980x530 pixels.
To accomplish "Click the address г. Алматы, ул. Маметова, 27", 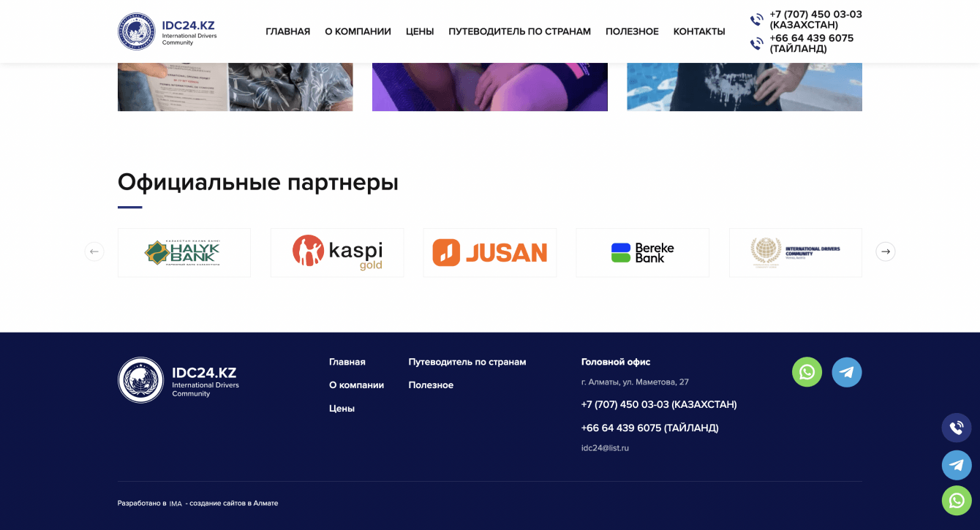I will tap(635, 382).
